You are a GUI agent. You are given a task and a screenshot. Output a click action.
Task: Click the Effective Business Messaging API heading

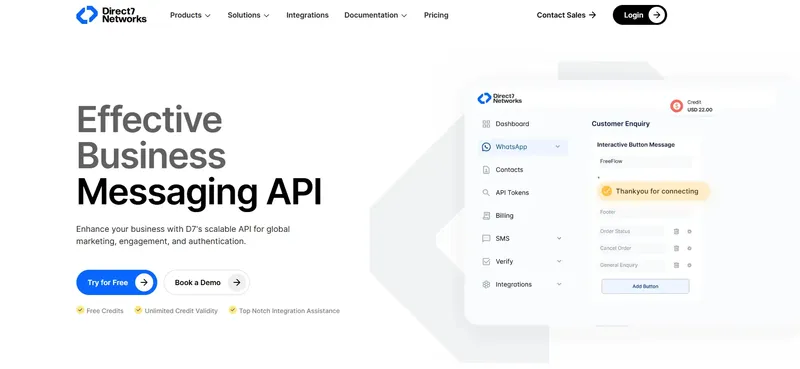[x=199, y=156]
